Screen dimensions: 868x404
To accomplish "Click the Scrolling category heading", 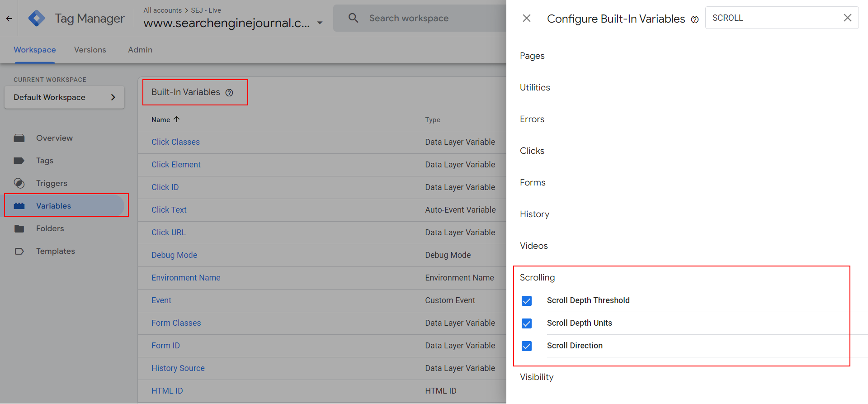I will (x=537, y=277).
